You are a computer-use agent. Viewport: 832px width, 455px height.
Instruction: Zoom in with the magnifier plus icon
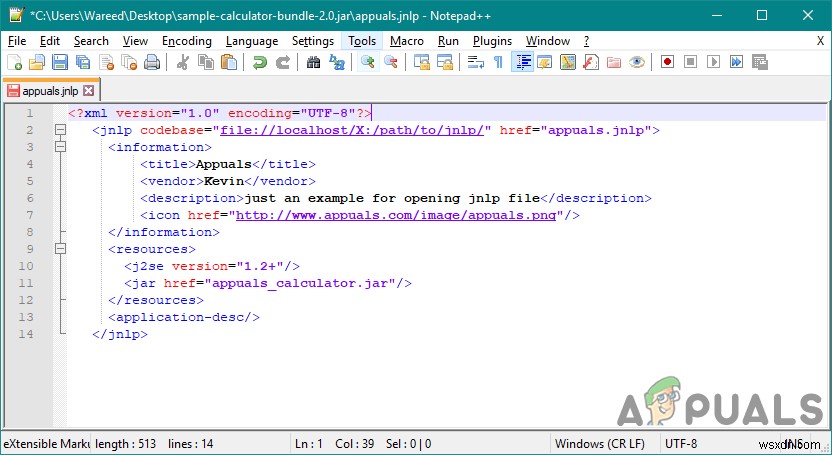point(368,63)
